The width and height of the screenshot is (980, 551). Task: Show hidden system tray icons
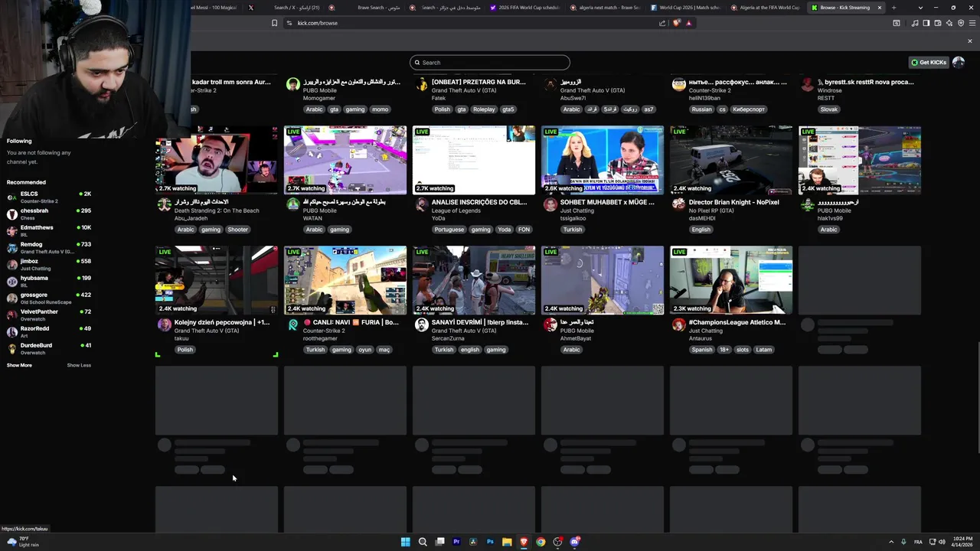[x=891, y=542]
